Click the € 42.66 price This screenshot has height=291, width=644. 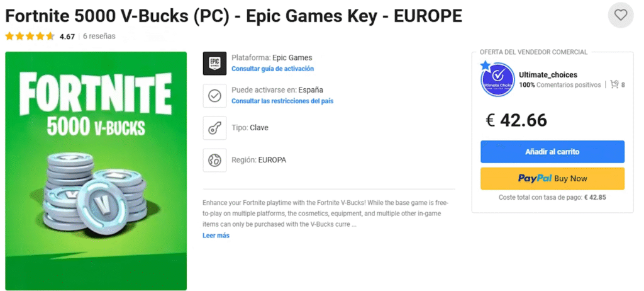(x=516, y=120)
